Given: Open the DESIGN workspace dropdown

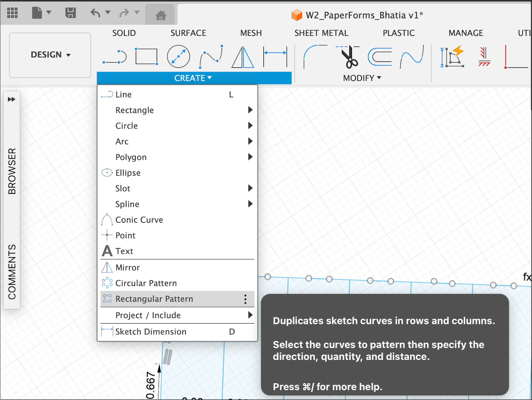Looking at the screenshot, I should pyautogui.click(x=50, y=55).
